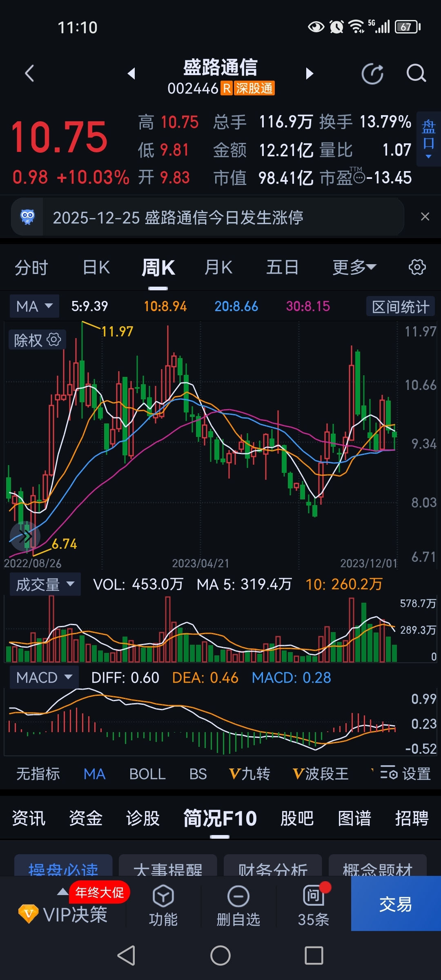
Task: Tap the 年终大促 promo badge
Action: [99, 892]
